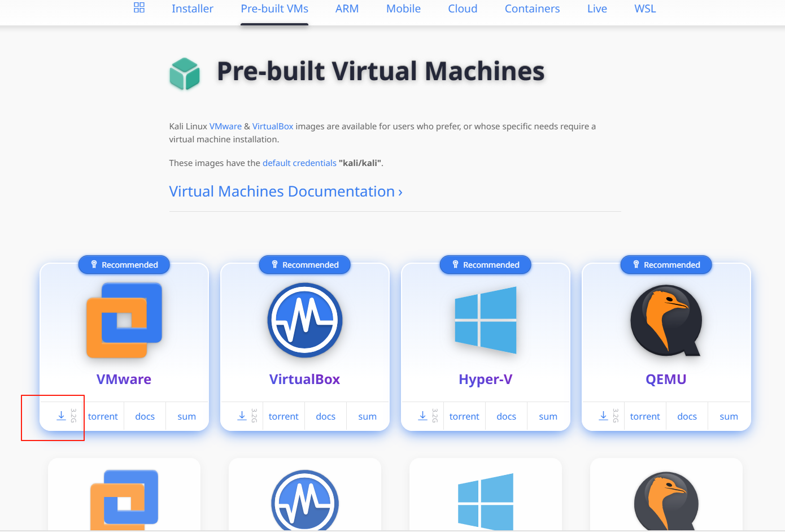Screen dimensions: 785x532
Task: Open the grid overview icon in navbar
Action: [139, 8]
